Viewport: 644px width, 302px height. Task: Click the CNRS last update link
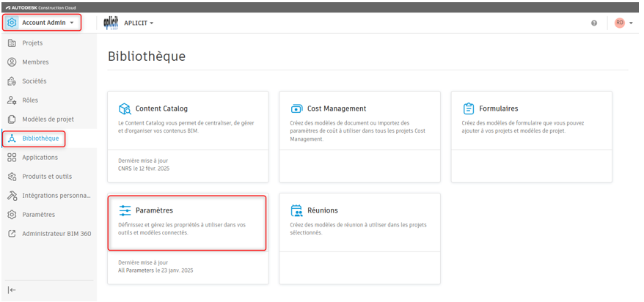[x=126, y=167]
